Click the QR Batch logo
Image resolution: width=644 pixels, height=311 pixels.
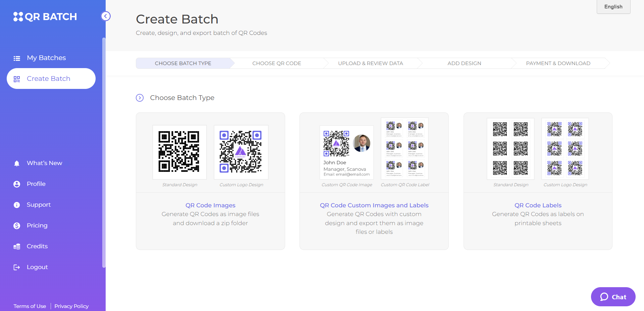[x=45, y=16]
